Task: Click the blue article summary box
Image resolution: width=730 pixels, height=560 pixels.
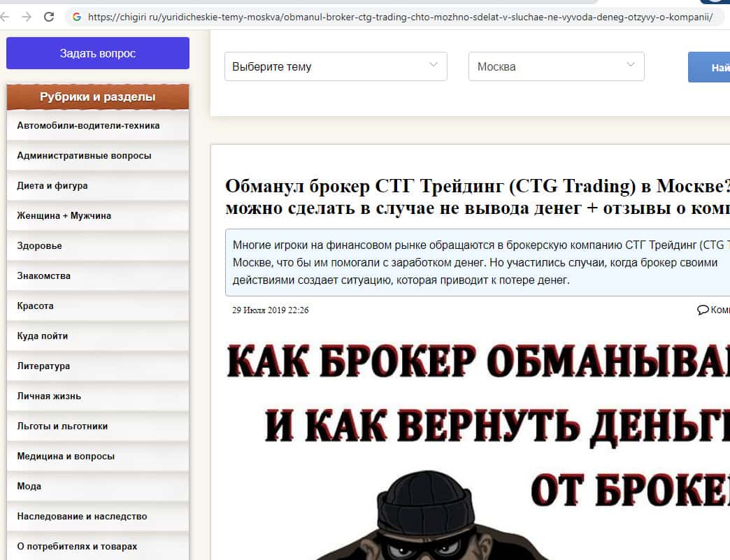Action: coord(478,263)
